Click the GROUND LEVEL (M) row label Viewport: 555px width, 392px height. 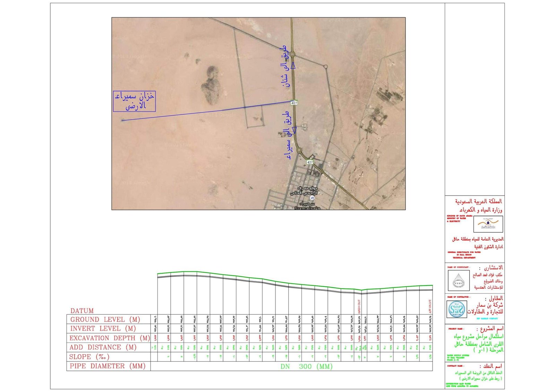(105, 320)
